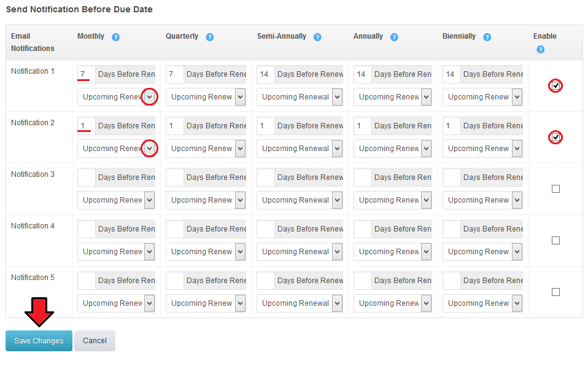Open Notification 2 Biennially template dropdown

point(482,149)
